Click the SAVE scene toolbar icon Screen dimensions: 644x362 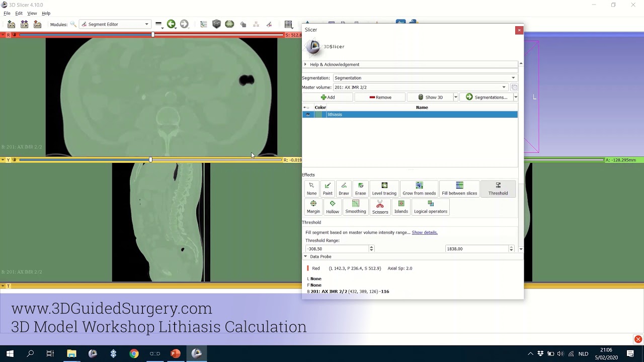pyautogui.click(x=37, y=24)
